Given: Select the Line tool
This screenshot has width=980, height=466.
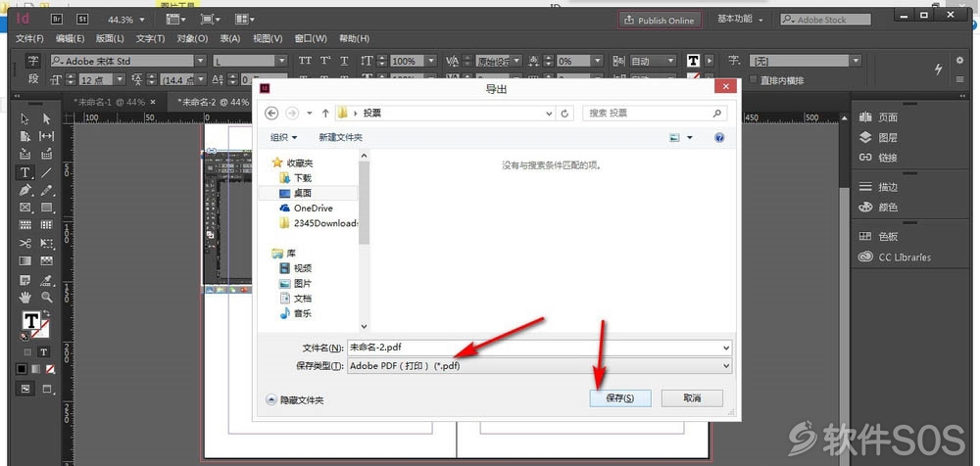Looking at the screenshot, I should 46,172.
